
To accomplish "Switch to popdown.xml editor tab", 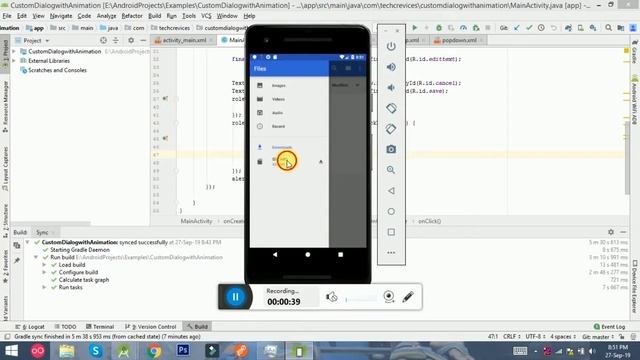I will tap(459, 40).
